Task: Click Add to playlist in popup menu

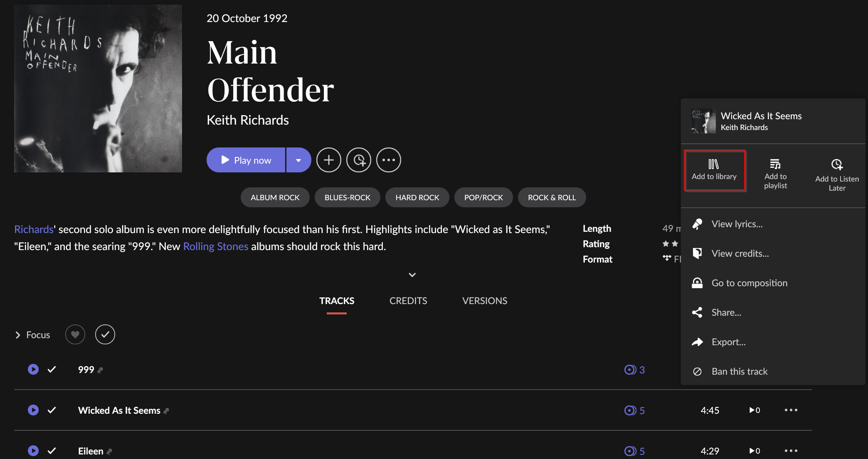Action: [776, 174]
